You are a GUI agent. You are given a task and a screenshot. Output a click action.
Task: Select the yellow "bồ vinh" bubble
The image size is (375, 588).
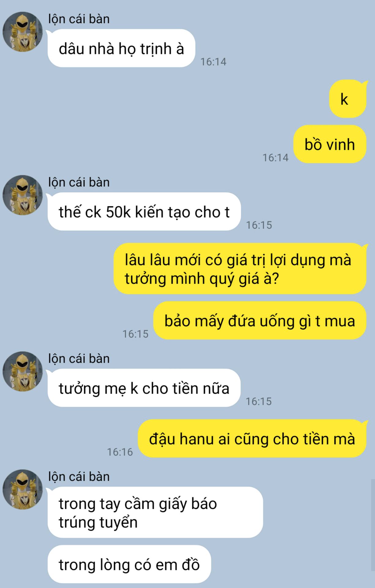click(x=330, y=144)
